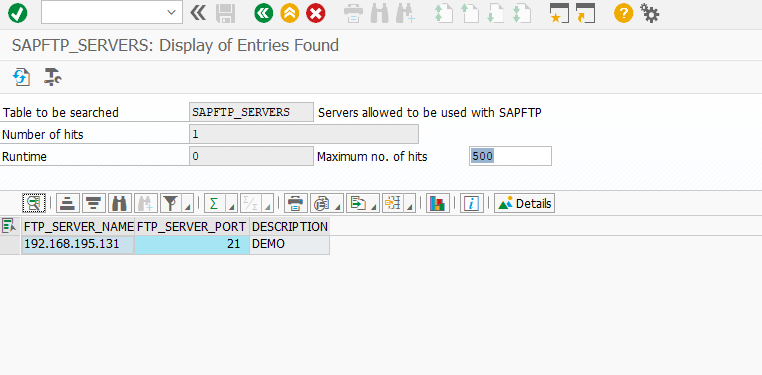The width and height of the screenshot is (762, 375).
Task: Click ALV Find Next icon
Action: [146, 203]
